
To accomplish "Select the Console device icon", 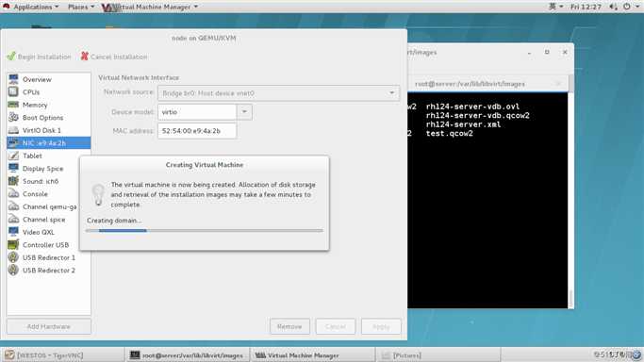I will [13, 193].
